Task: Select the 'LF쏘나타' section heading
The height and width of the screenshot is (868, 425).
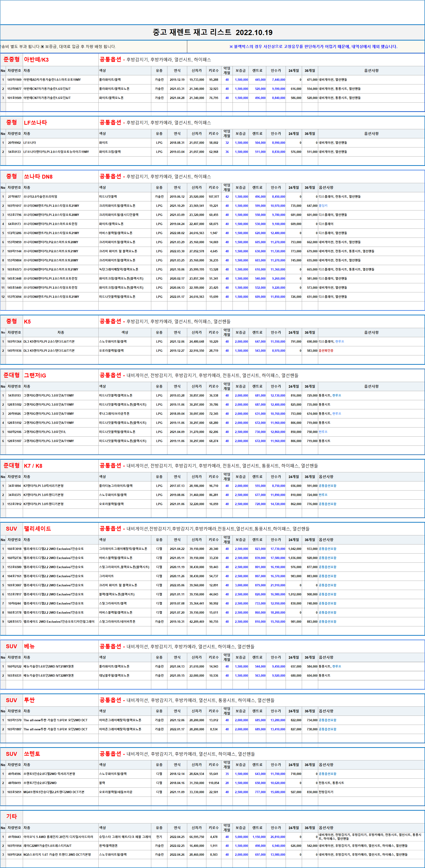Action: click(x=36, y=123)
